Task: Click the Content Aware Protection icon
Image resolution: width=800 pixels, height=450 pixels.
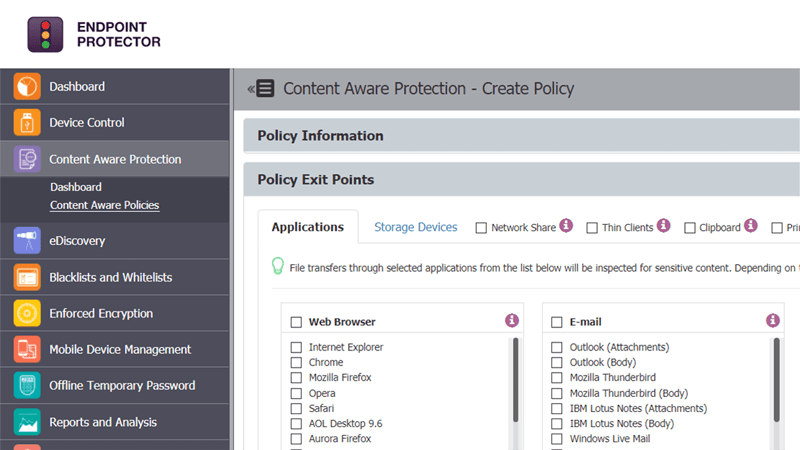Action: click(27, 159)
